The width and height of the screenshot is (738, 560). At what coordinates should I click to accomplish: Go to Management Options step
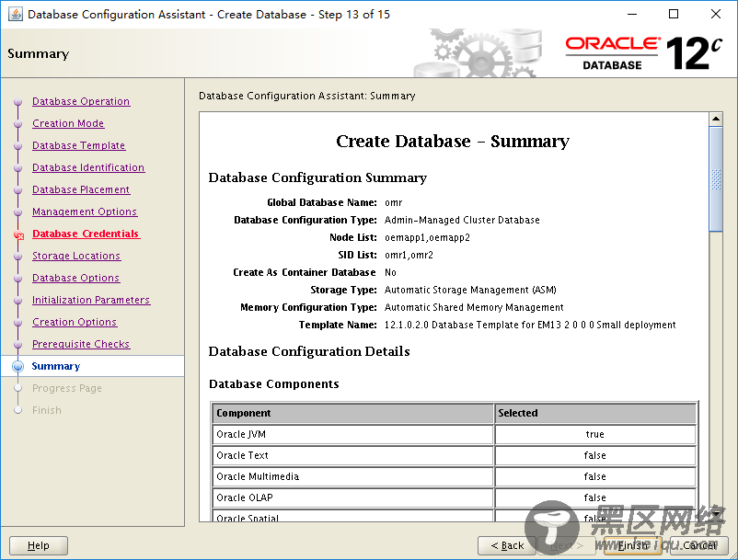(x=85, y=212)
